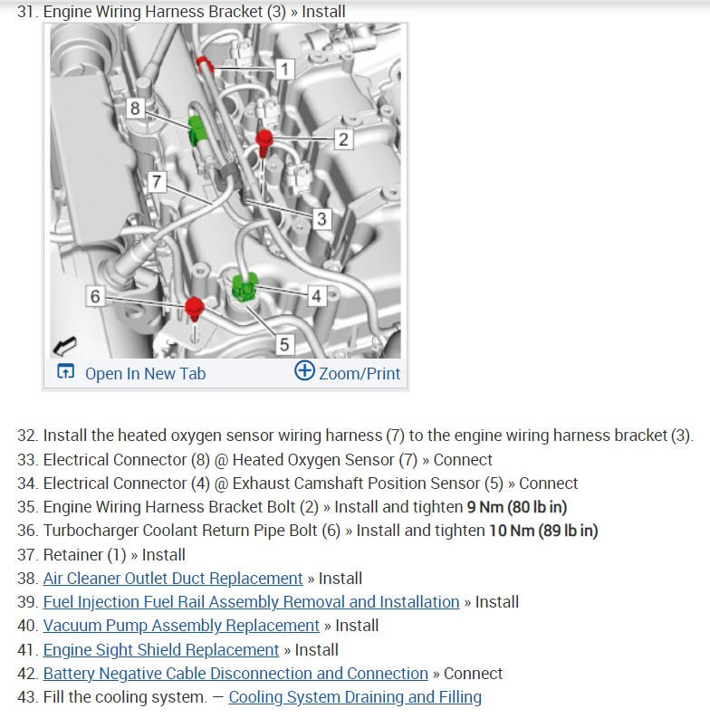The height and width of the screenshot is (728, 710).
Task: Click the Zoom/Print plus icon
Action: pyautogui.click(x=304, y=370)
